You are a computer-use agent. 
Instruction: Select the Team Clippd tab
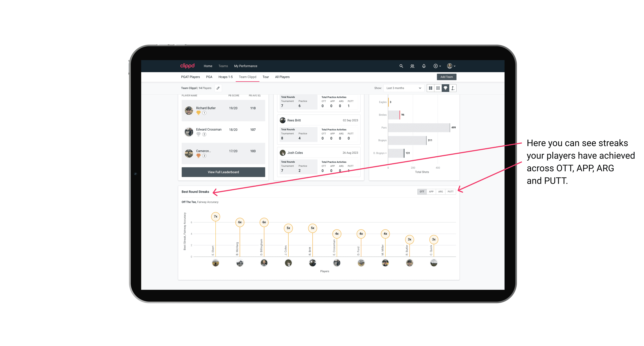(x=248, y=77)
